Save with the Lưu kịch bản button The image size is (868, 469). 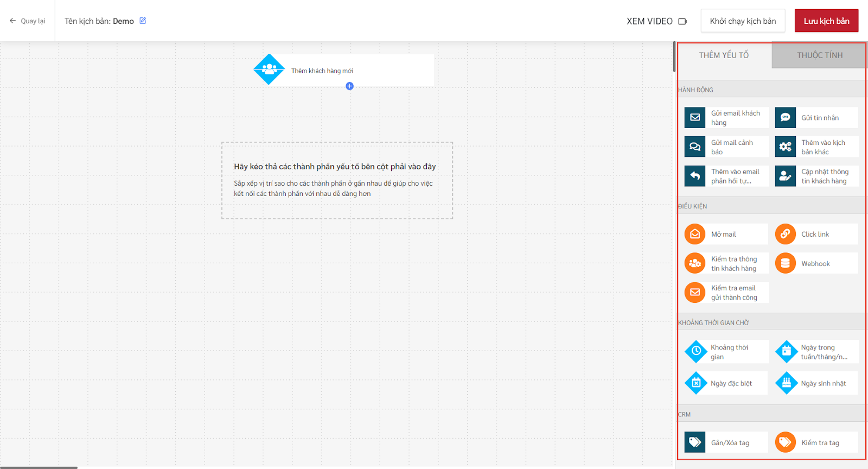827,21
